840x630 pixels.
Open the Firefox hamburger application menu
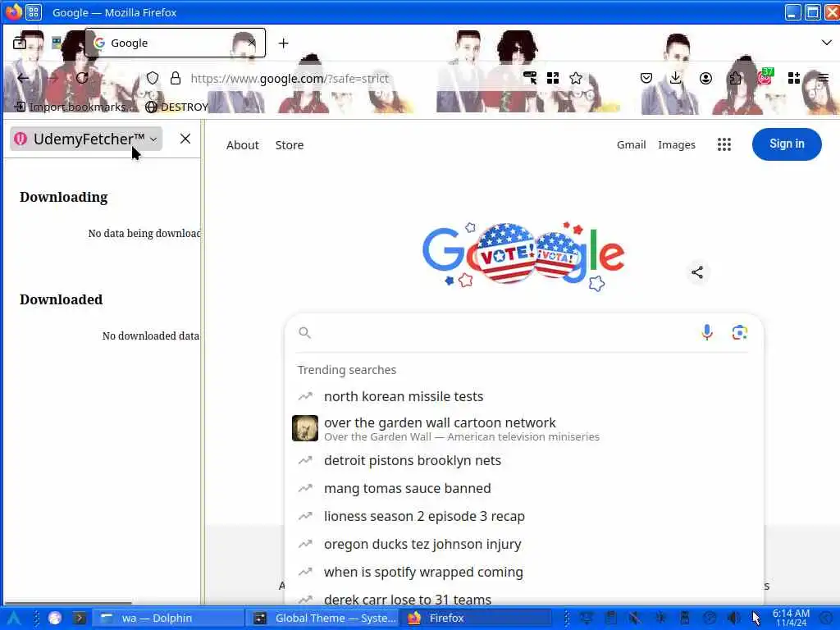coord(824,78)
